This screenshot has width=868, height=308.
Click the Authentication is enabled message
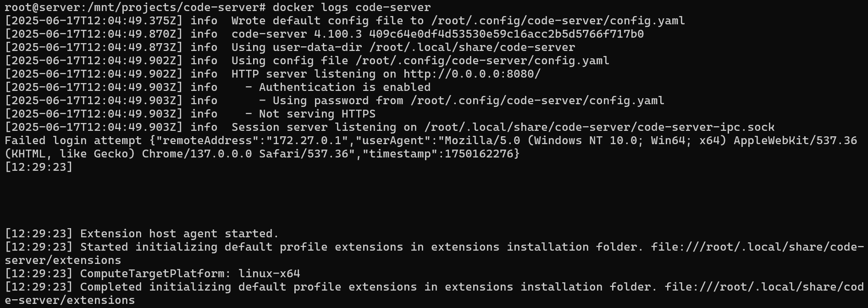pos(345,87)
